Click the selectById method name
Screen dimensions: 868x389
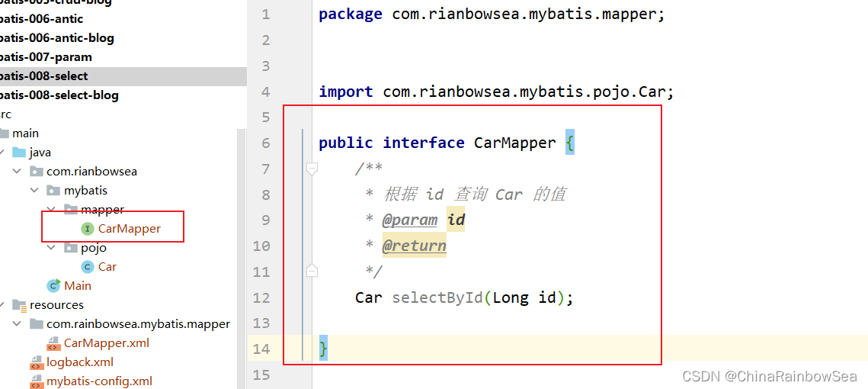pos(438,298)
